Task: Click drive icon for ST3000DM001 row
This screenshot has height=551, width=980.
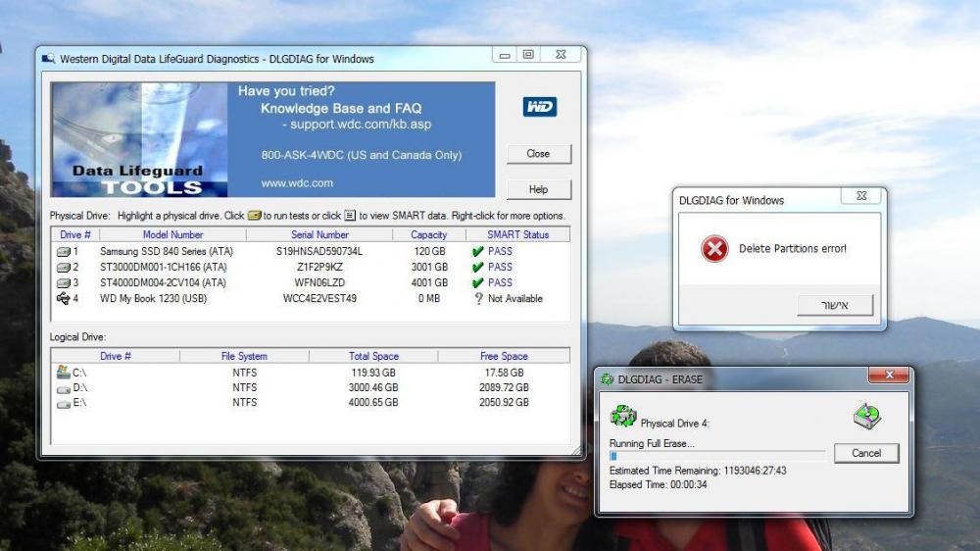Action: (x=63, y=267)
